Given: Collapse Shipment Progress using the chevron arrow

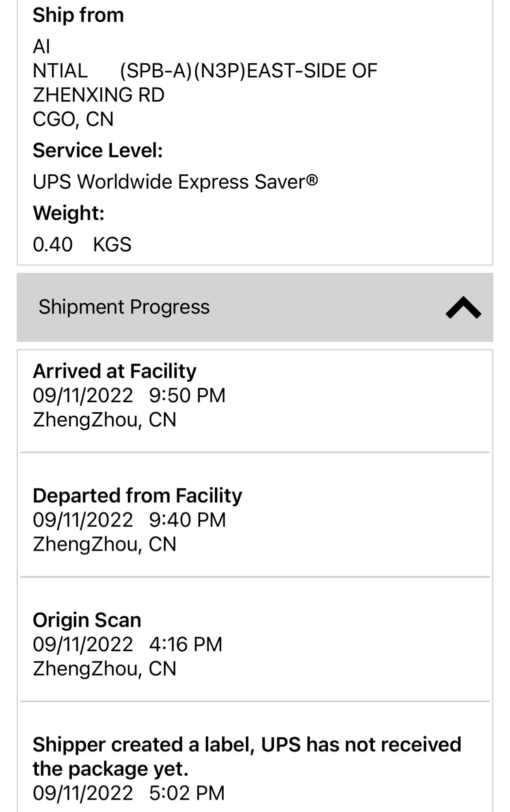Looking at the screenshot, I should [x=463, y=308].
